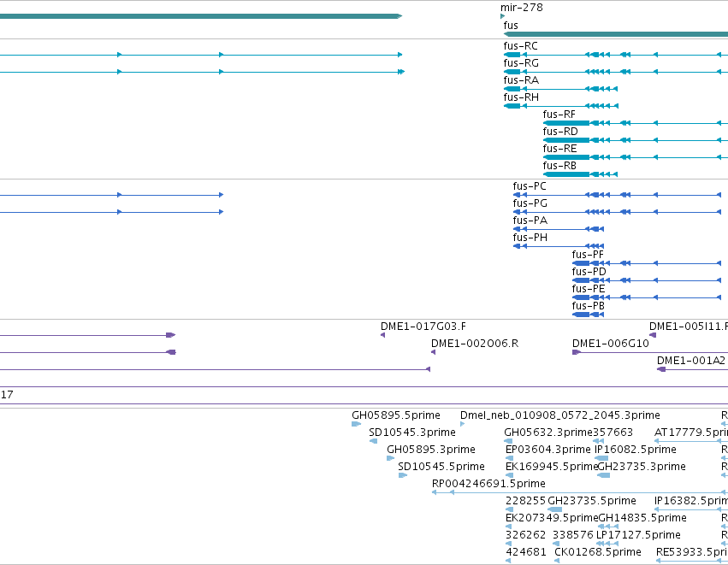Viewport: 728px width, 565px height.
Task: Click the GH05895.3prime EST label
Action: tap(431, 450)
